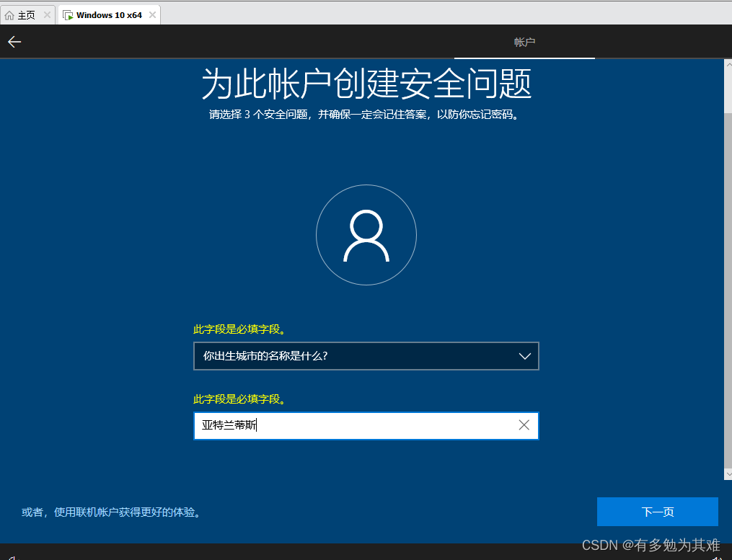Click the VM icon on the Windows 10 tab
Image resolution: width=732 pixels, height=560 pixels.
69,15
